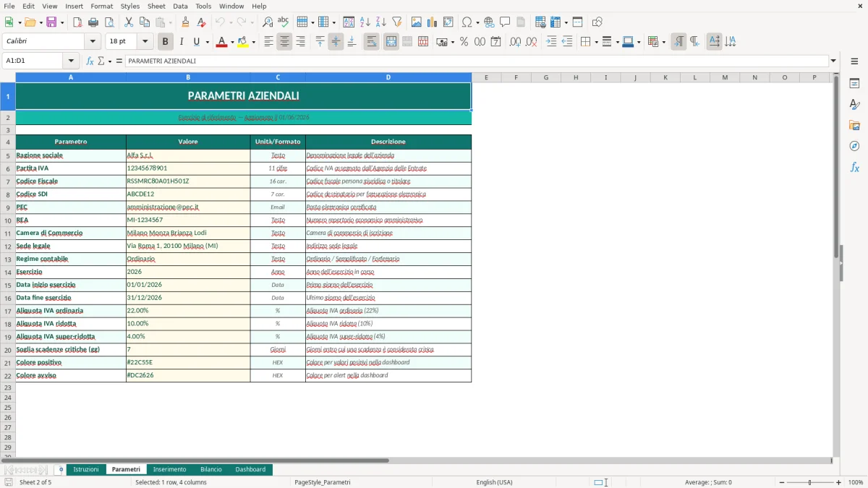Expand font color palette arrow
Image resolution: width=868 pixels, height=488 pixels.
(x=231, y=42)
